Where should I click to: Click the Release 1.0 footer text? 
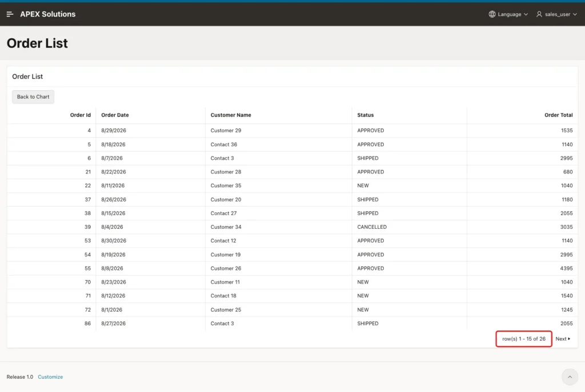coord(20,377)
